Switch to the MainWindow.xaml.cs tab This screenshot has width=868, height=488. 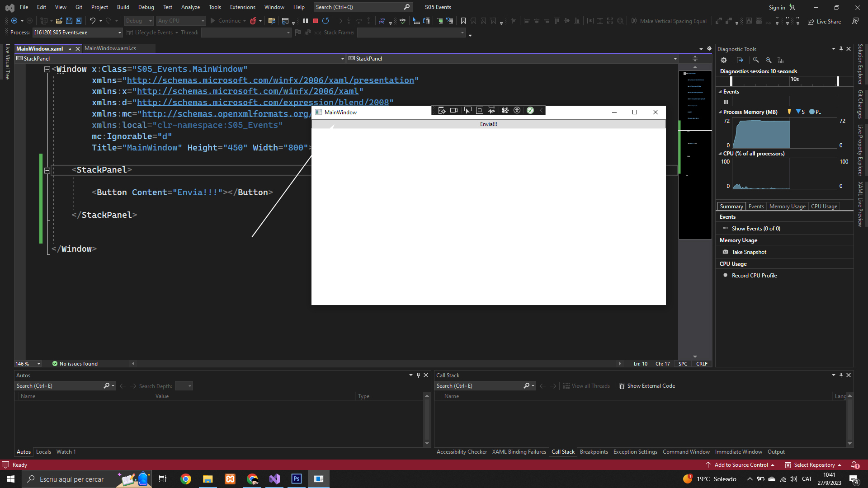coord(110,48)
